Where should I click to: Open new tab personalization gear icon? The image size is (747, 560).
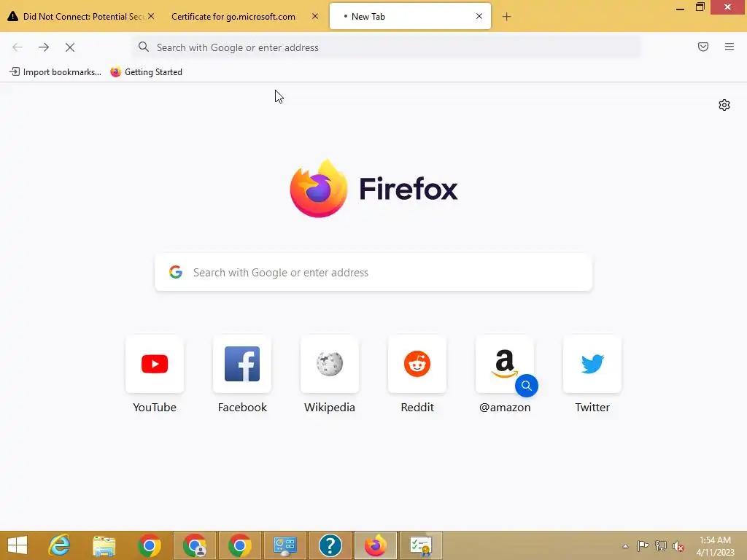[x=724, y=105]
